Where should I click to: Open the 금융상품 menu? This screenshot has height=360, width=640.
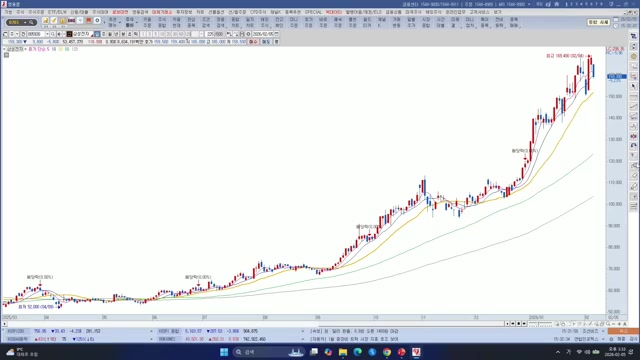[x=393, y=12]
